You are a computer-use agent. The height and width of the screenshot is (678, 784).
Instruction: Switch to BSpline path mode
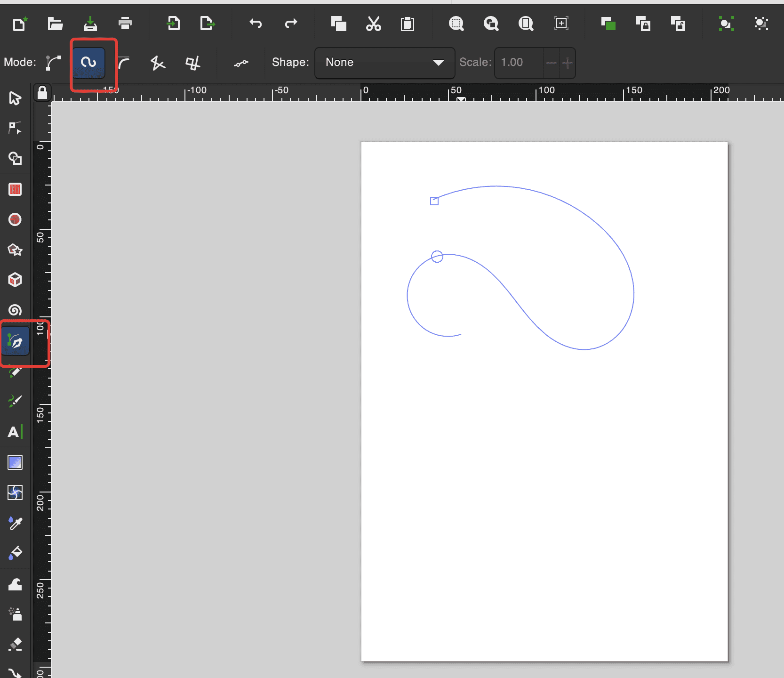click(x=123, y=62)
